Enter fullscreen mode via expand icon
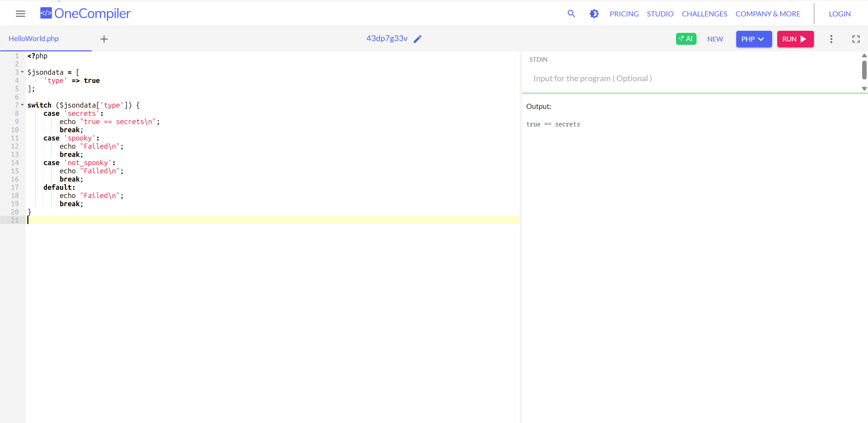 tap(856, 39)
